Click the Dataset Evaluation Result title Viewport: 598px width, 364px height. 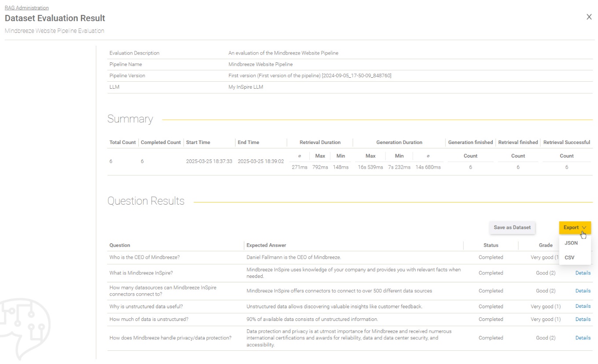tap(55, 18)
